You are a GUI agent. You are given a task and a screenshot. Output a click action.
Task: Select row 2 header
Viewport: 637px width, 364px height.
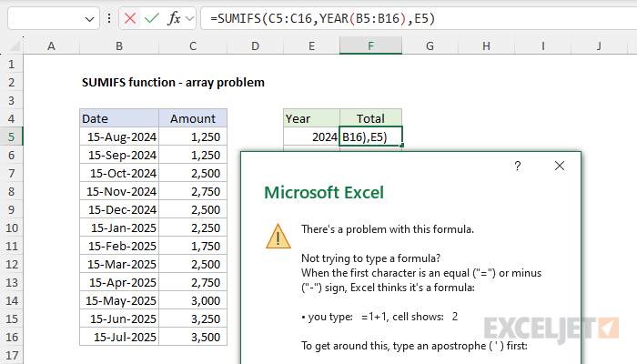[x=11, y=83]
